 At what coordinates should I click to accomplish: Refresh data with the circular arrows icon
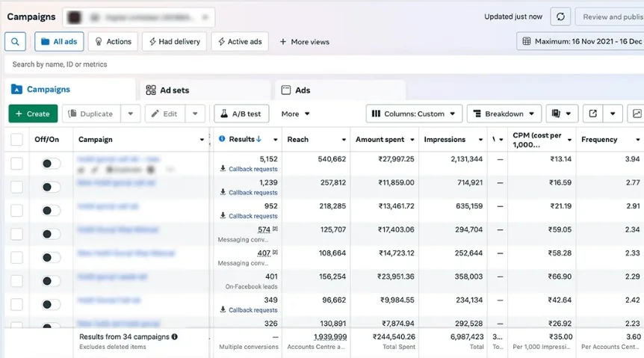(560, 17)
